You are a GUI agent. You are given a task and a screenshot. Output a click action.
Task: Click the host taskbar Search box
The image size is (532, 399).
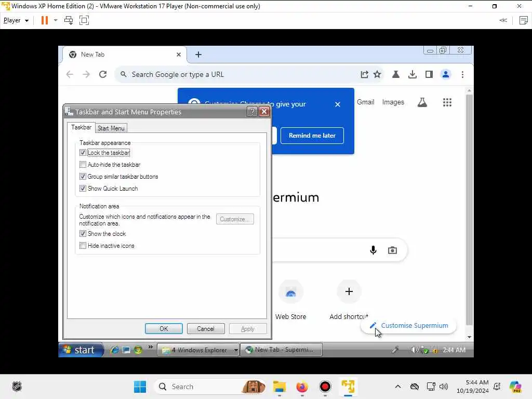(210, 387)
